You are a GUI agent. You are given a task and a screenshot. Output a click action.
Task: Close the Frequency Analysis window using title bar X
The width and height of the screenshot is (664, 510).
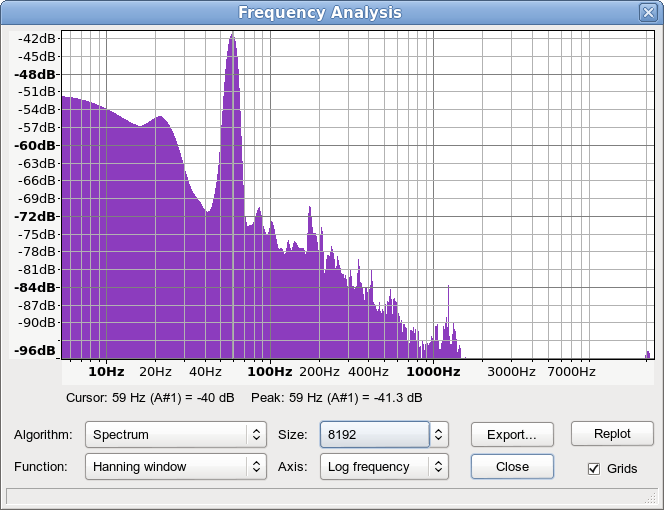point(648,13)
